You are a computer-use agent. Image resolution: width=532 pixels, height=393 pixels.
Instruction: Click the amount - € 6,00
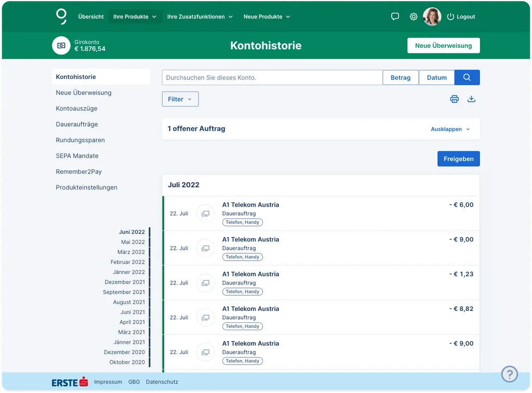461,205
